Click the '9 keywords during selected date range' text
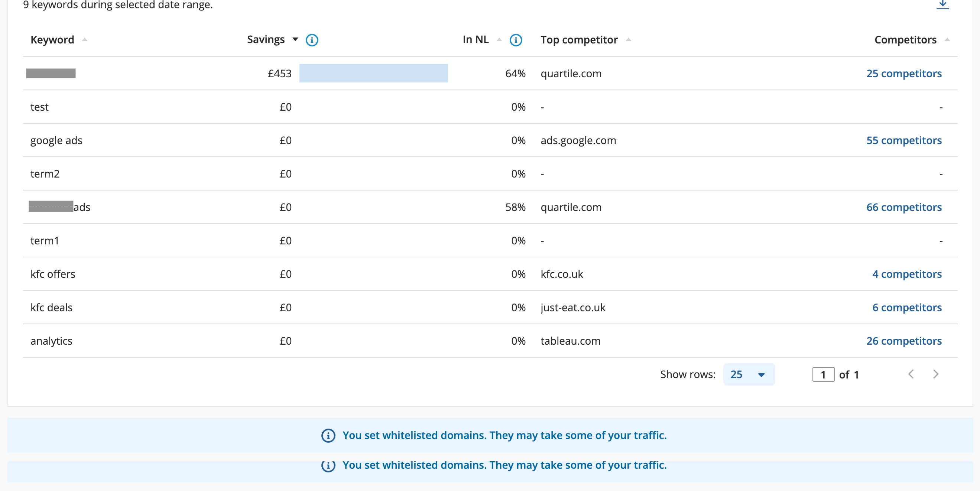Viewport: 980px width, 491px height. (x=118, y=5)
